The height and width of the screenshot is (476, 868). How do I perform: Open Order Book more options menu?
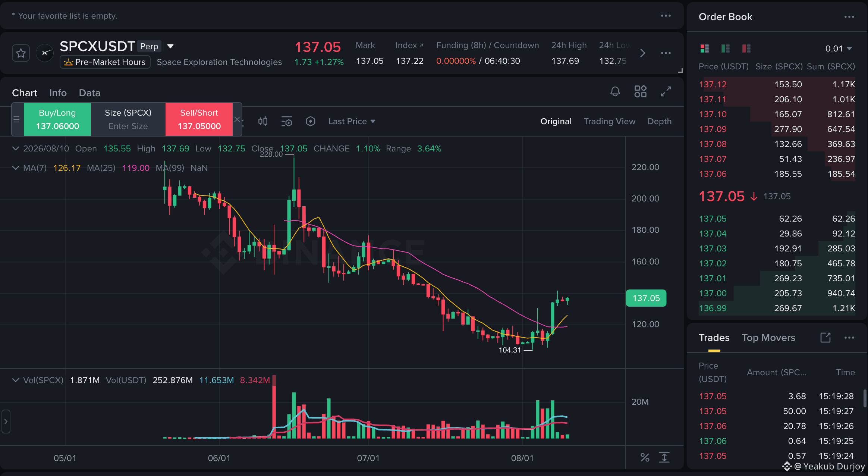pyautogui.click(x=849, y=17)
